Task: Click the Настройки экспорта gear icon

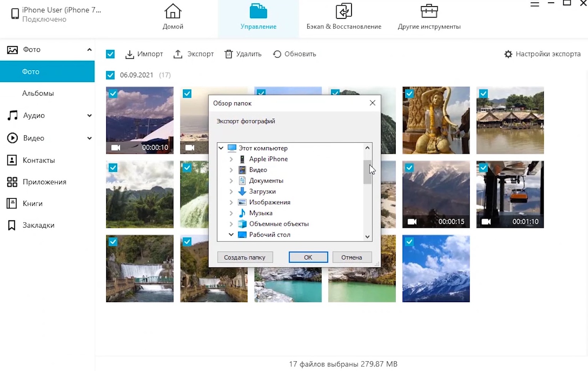Action: point(508,54)
